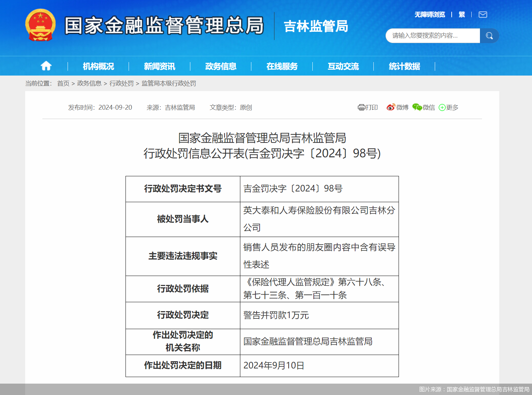Click 政务信息 in the breadcrumb
This screenshot has width=532, height=395.
coord(89,83)
